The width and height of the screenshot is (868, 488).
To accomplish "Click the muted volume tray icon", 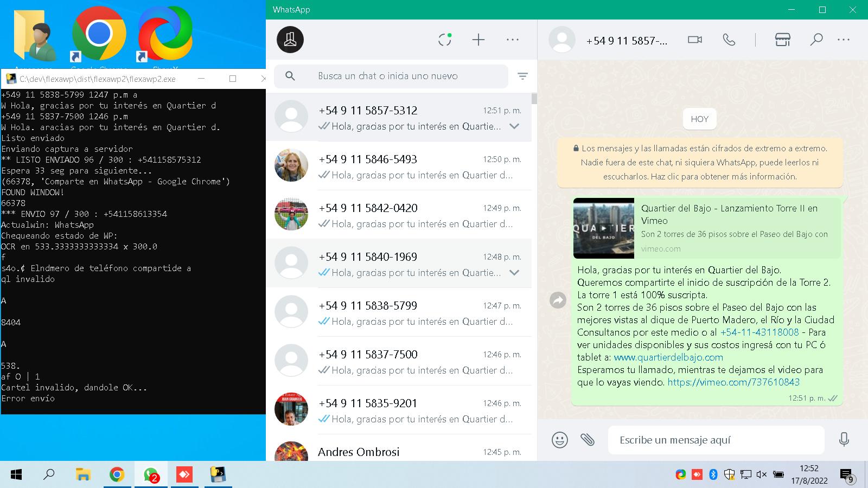I will [762, 474].
